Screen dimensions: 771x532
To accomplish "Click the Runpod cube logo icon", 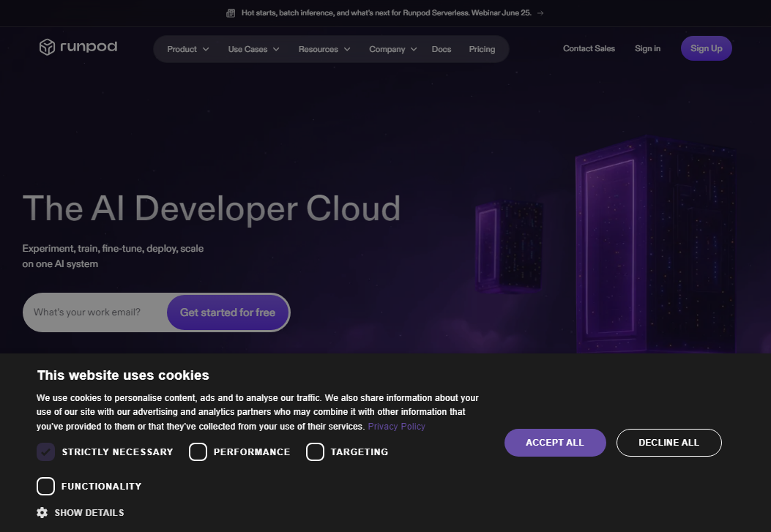I will pyautogui.click(x=47, y=47).
